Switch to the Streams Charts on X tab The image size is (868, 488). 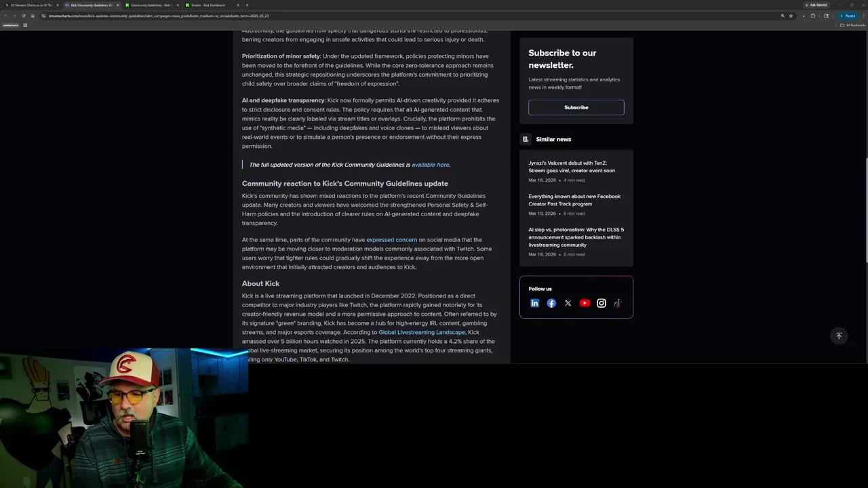coord(31,5)
